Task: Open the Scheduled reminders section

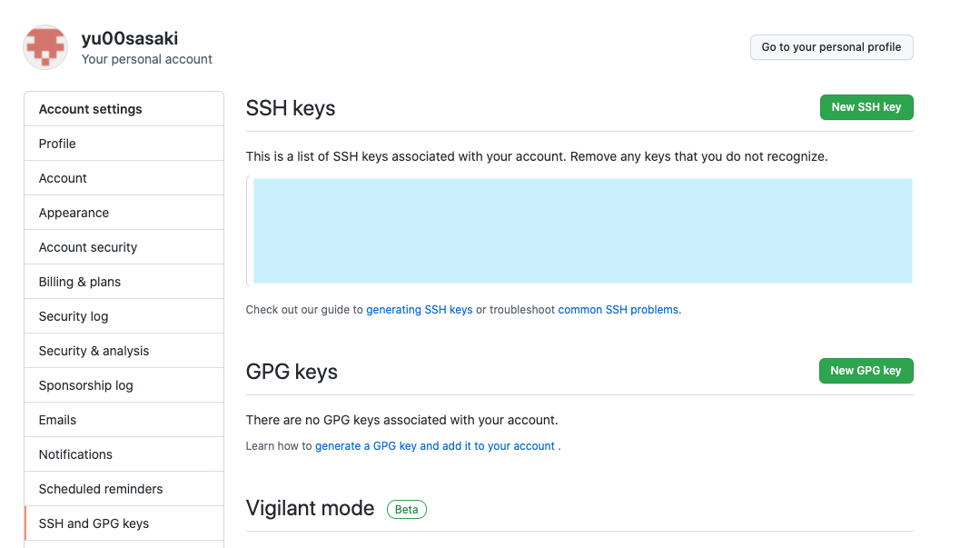Action: [100, 488]
